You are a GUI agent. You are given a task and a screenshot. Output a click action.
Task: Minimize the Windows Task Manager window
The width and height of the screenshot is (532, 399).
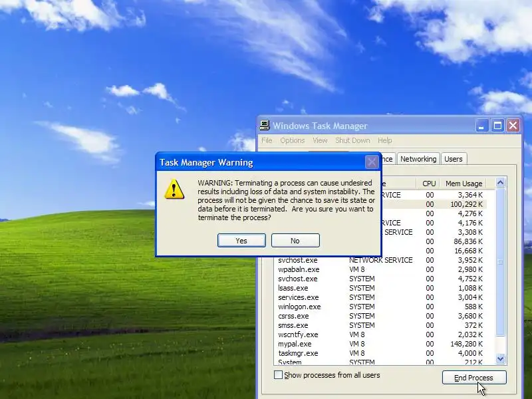click(481, 126)
